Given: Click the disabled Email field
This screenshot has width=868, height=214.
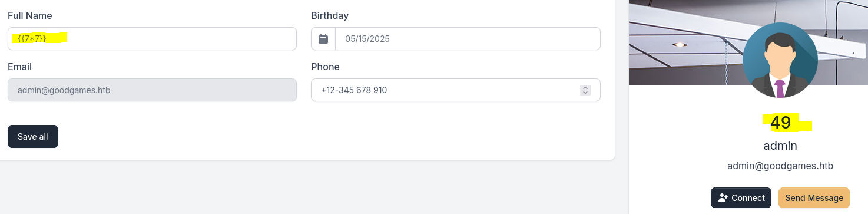Looking at the screenshot, I should [x=152, y=90].
